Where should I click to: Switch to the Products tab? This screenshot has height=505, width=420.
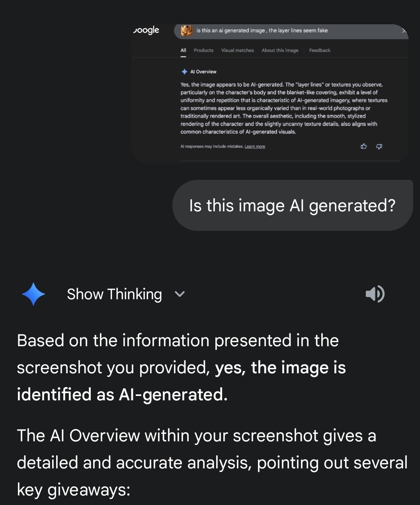[x=203, y=50]
